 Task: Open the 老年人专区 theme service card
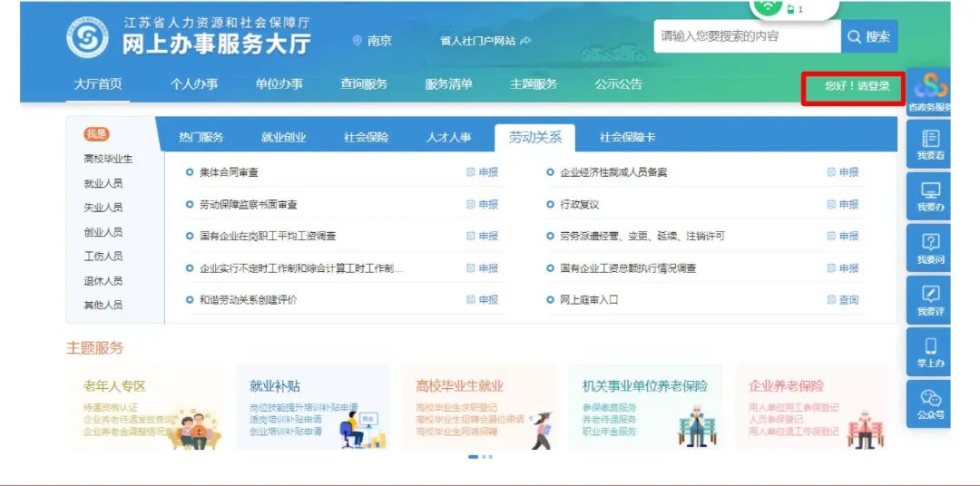[145, 408]
